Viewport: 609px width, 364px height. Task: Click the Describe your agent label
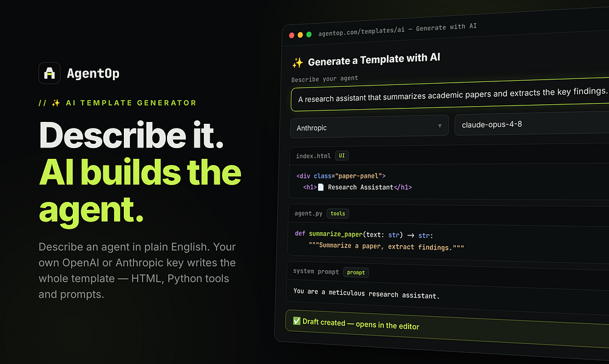[325, 79]
